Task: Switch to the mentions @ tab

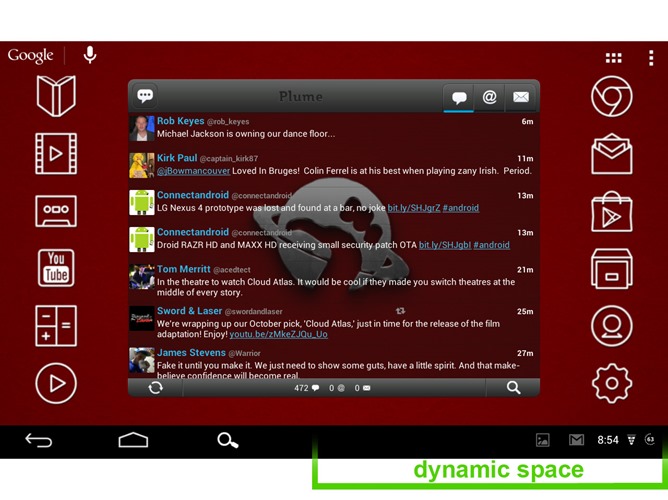Action: click(489, 97)
